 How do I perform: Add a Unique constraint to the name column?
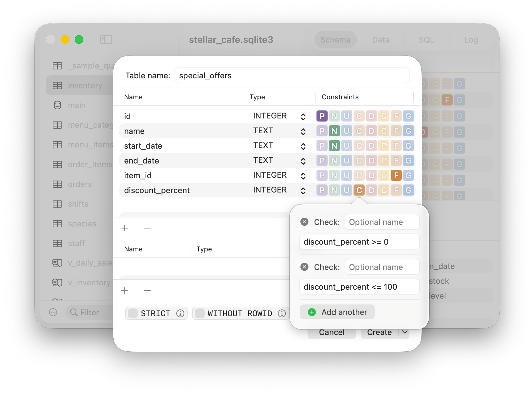[347, 131]
